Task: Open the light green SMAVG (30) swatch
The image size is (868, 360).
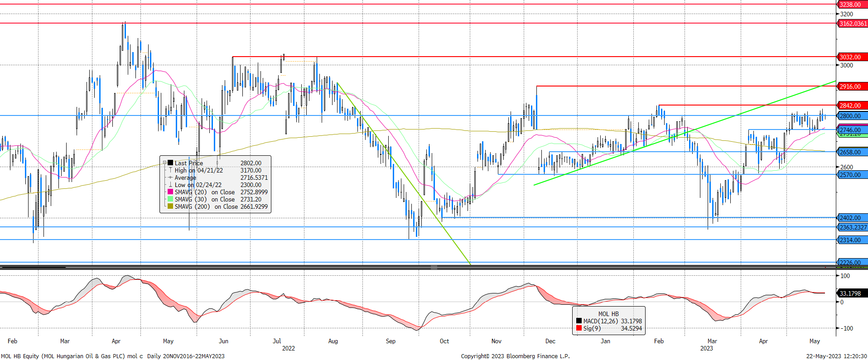Action: 170,199
